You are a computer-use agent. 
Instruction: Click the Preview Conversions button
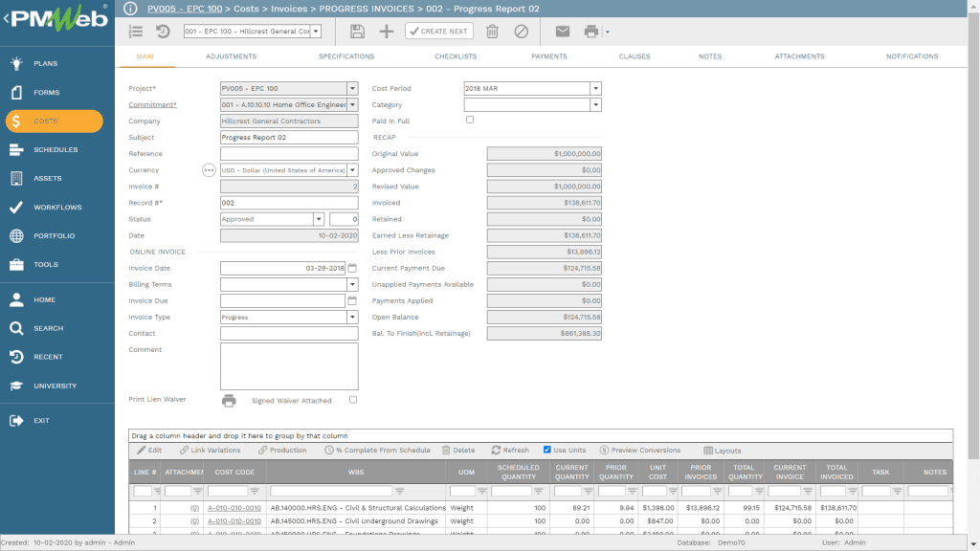click(x=640, y=450)
